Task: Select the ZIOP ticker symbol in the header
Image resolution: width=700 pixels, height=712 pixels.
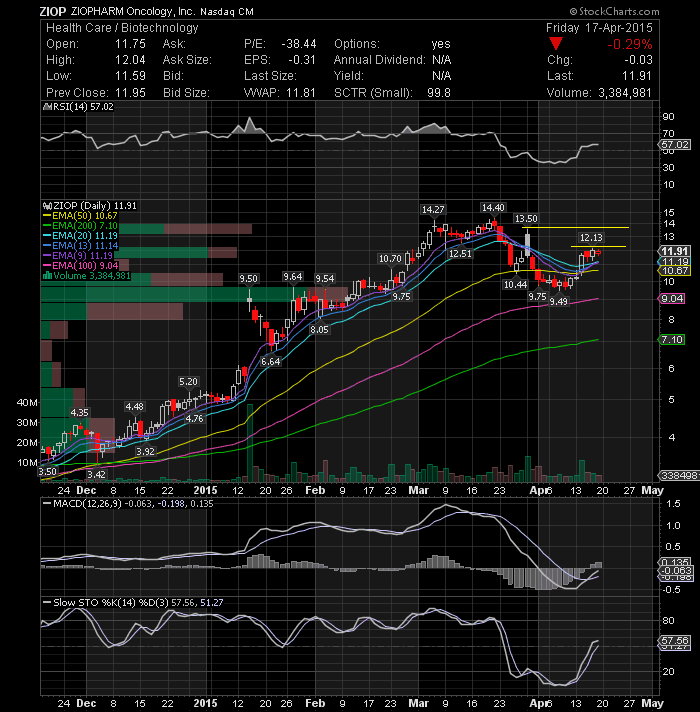Action: coord(53,11)
